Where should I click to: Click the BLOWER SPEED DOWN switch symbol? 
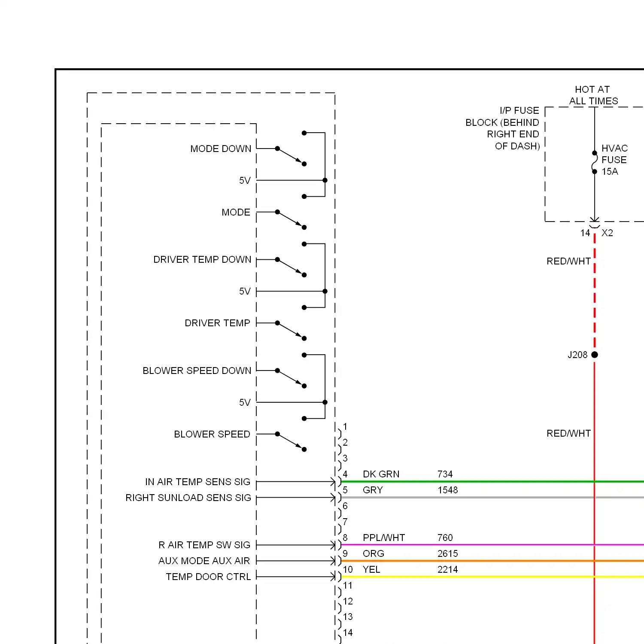291,378
